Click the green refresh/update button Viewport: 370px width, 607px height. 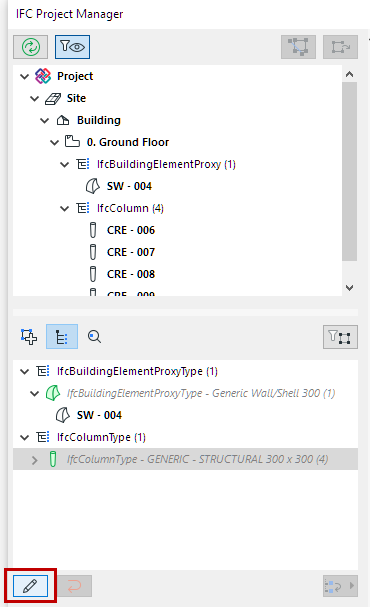click(31, 47)
